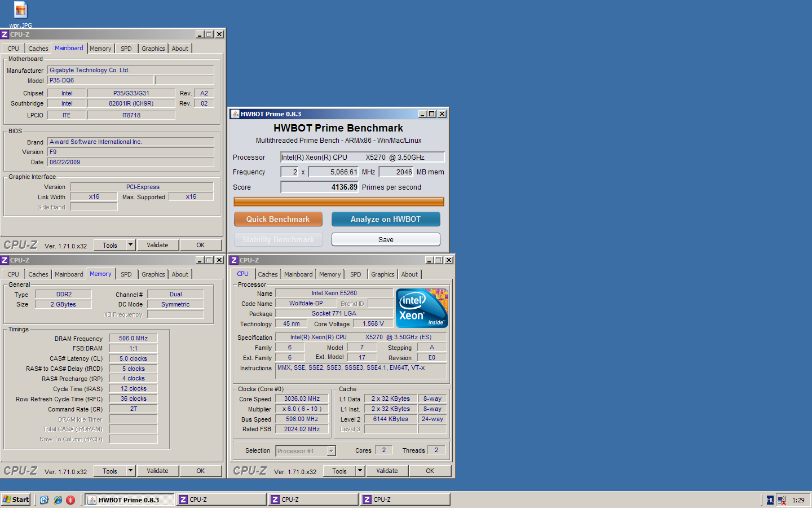812x508 pixels.
Task: Open Graphics tab in CPU tab window
Action: 383,274
